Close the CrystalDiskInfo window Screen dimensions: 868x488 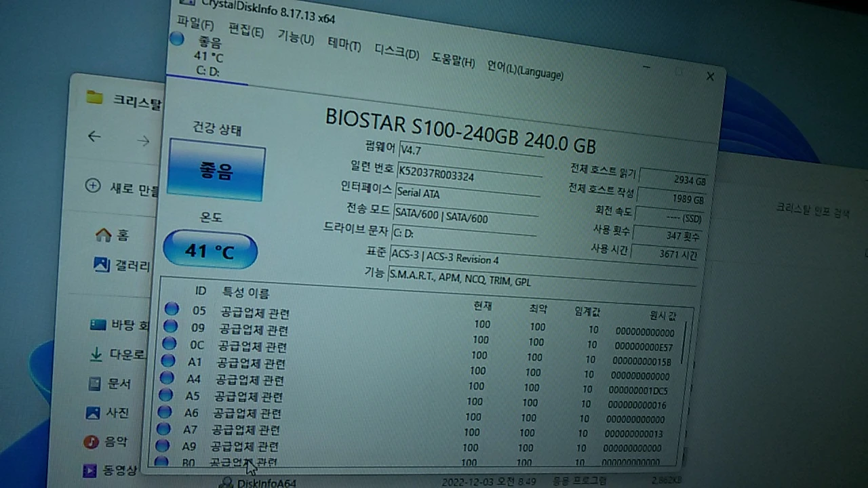coord(710,77)
